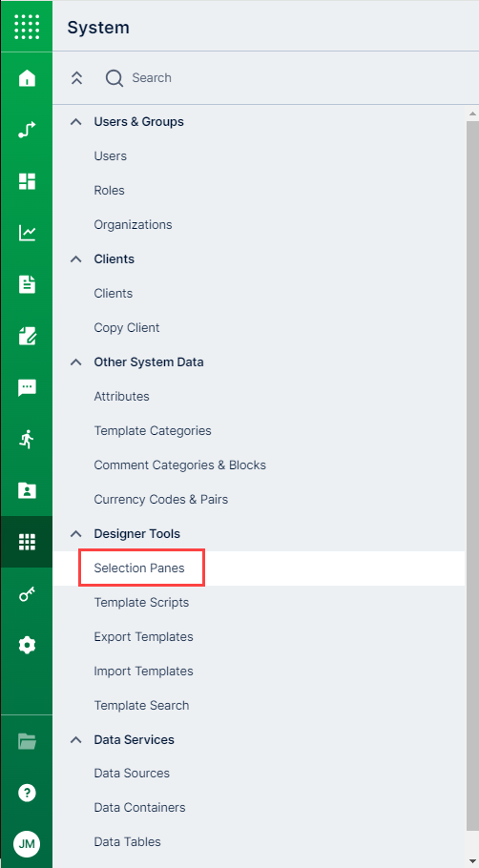Collapse the Users & Groups section
This screenshot has height=868, width=479.
pyautogui.click(x=76, y=122)
